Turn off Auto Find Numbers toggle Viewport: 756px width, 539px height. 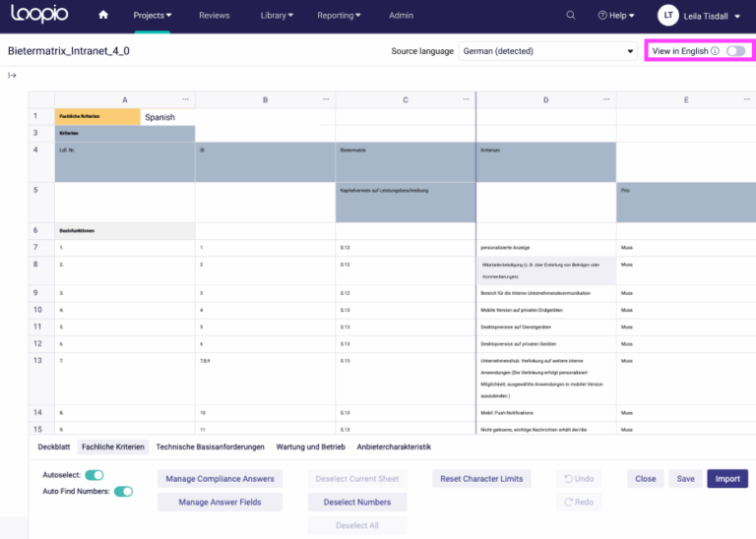click(x=123, y=492)
